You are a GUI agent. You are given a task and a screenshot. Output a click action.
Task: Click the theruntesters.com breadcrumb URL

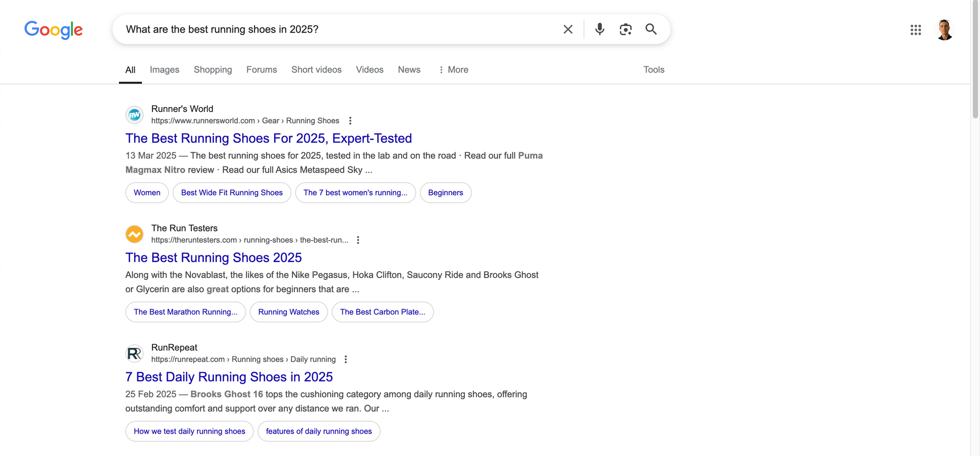tap(250, 240)
